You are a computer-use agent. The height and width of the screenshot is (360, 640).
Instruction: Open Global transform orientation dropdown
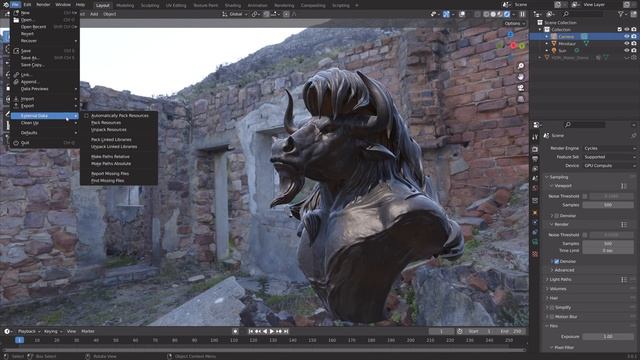coord(235,14)
